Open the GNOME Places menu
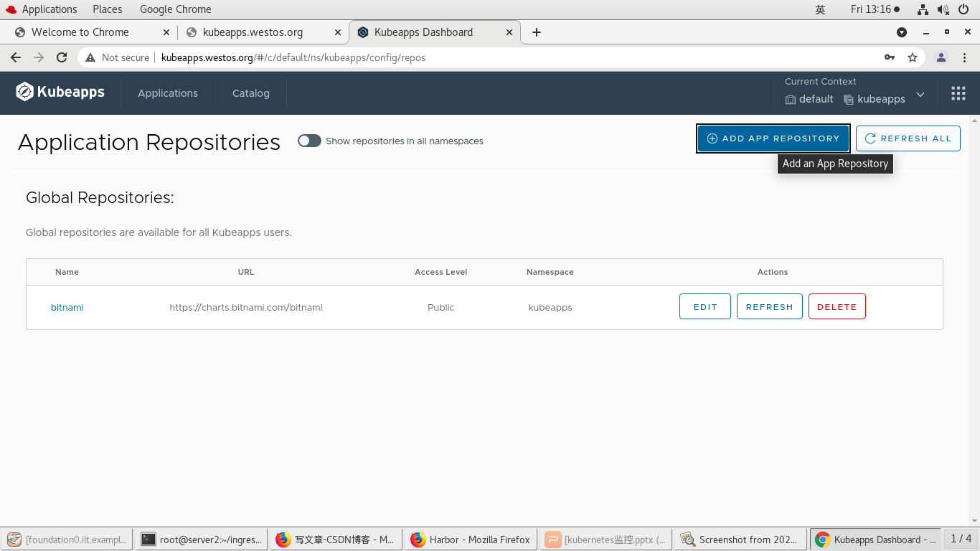Viewport: 980px width, 551px height. coord(108,9)
